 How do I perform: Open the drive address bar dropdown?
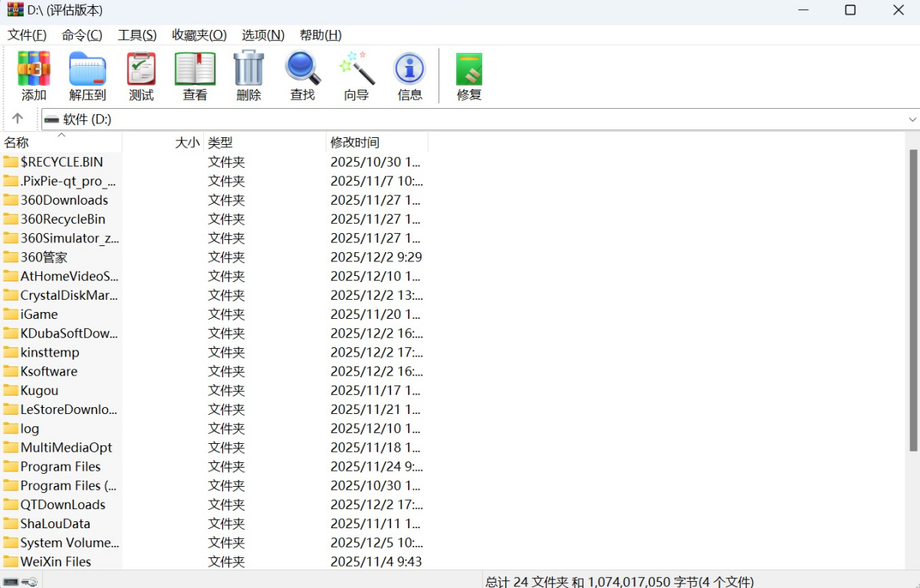tap(912, 120)
